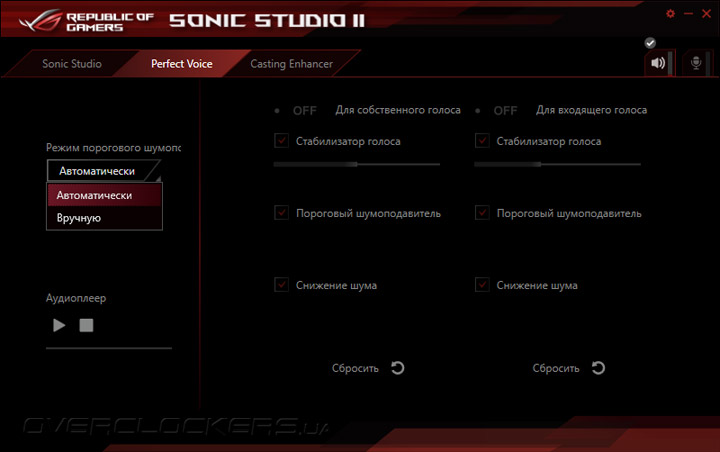Click the Режим порогового шумоподавителя label
The width and height of the screenshot is (720, 452).
113,148
